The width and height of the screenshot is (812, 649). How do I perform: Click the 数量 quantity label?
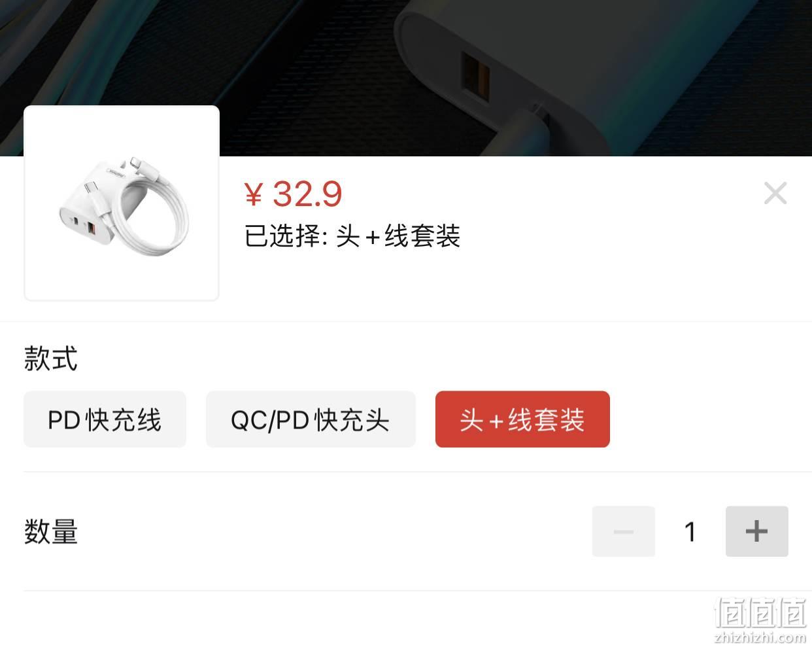point(51,531)
